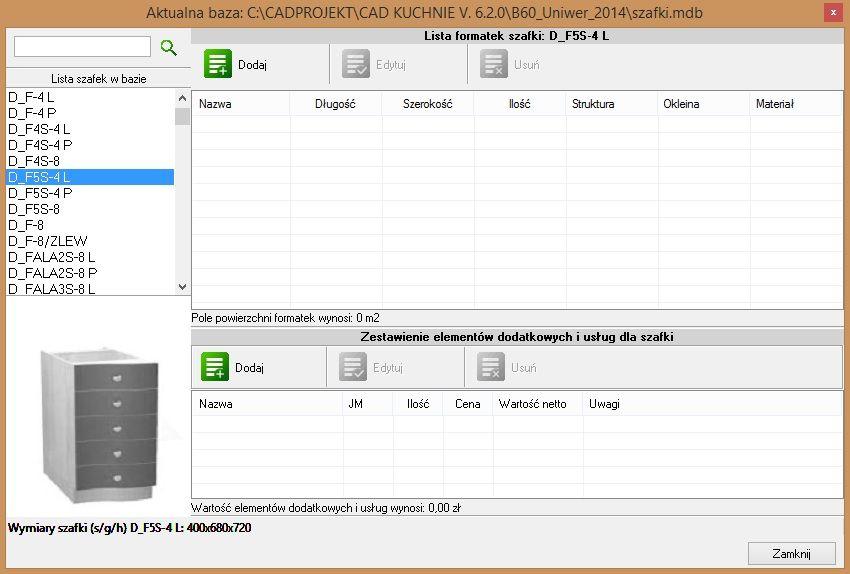Select D_F4S-4 L in cabinet list
Viewport: 850px width, 574px height.
pos(90,129)
